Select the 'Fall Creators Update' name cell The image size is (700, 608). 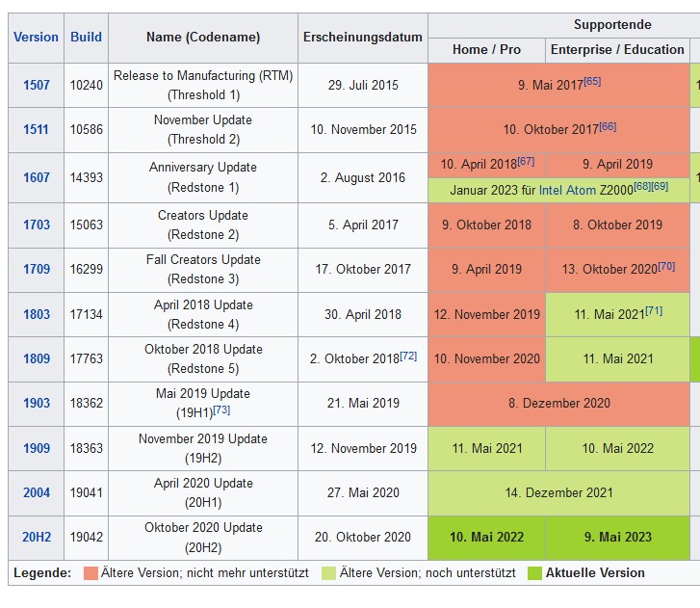203,270
